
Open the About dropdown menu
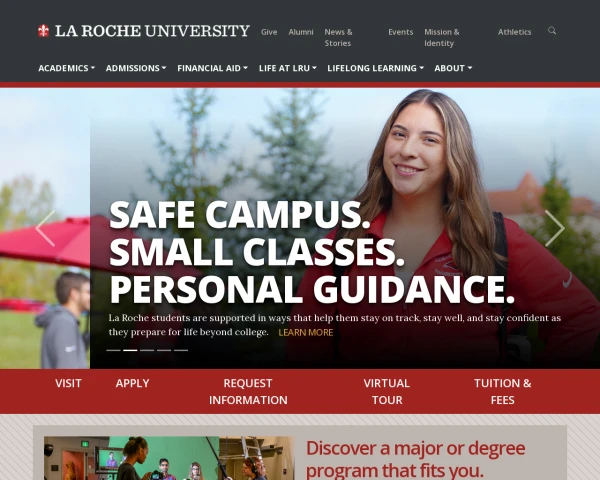(x=453, y=68)
